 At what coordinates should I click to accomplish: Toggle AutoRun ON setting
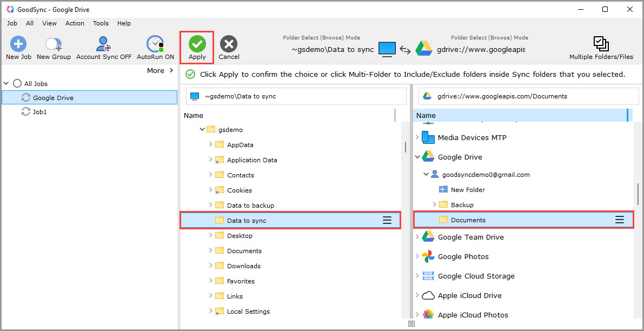point(155,44)
